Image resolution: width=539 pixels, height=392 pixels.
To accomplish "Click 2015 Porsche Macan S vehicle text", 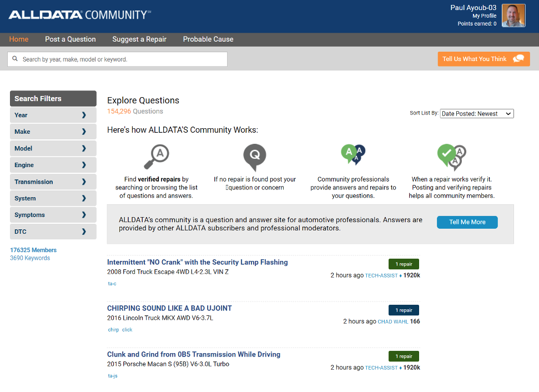I will tap(168, 364).
